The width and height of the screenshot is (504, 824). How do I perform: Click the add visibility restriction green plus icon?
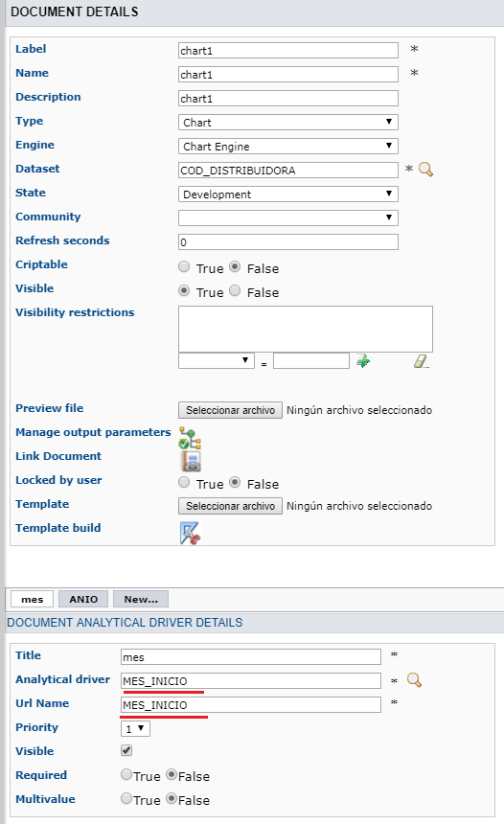(x=362, y=361)
